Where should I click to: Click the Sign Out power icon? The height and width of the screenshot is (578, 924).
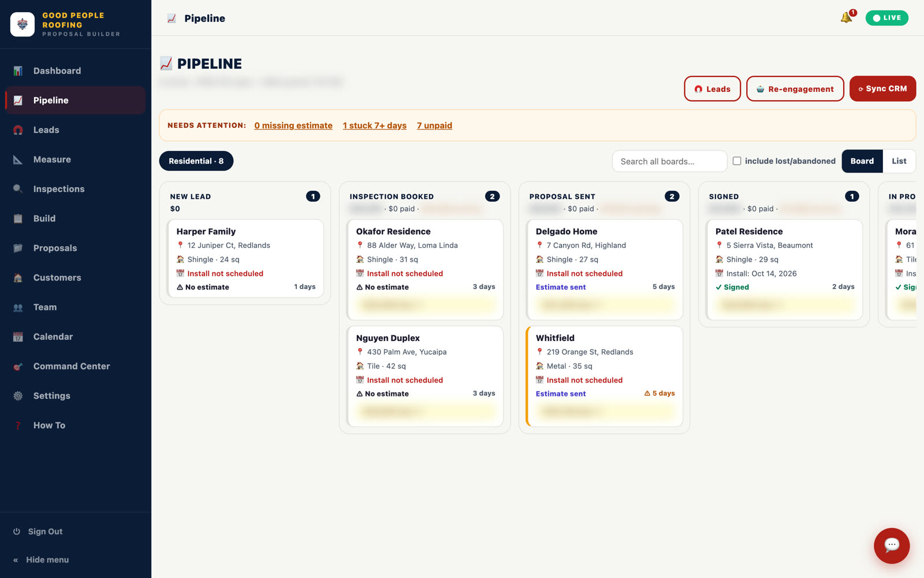[17, 532]
